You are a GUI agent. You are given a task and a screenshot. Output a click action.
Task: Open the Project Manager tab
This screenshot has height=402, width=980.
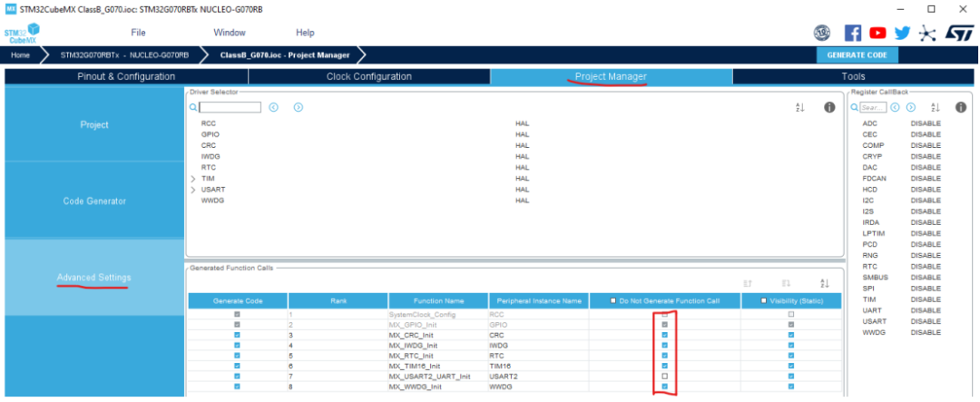[x=612, y=76]
